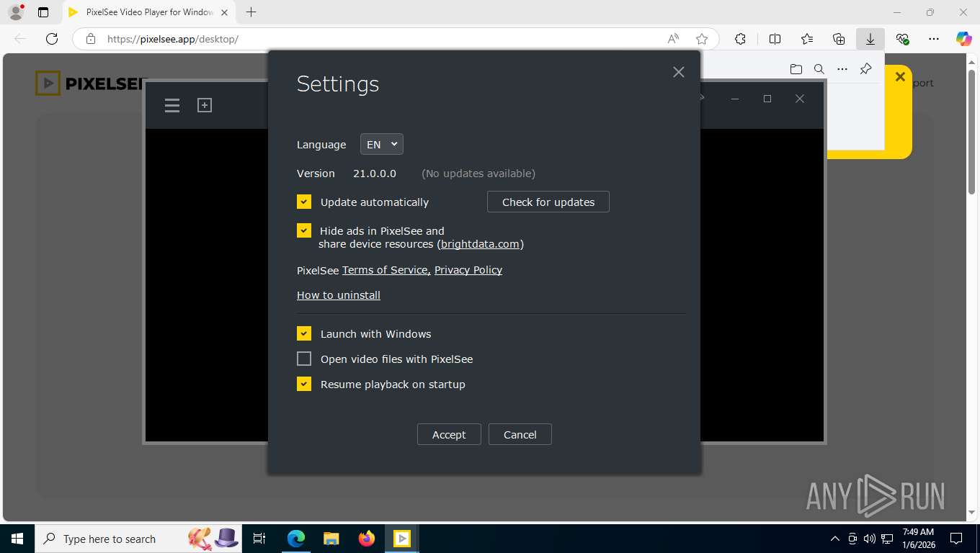Open Browser essentials heart icon

tap(902, 39)
